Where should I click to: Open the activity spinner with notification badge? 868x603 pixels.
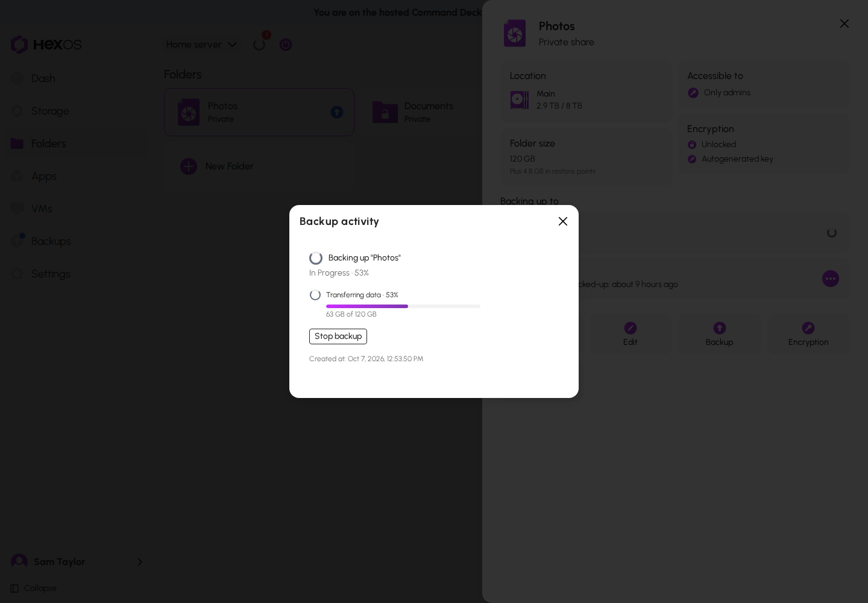pos(260,44)
